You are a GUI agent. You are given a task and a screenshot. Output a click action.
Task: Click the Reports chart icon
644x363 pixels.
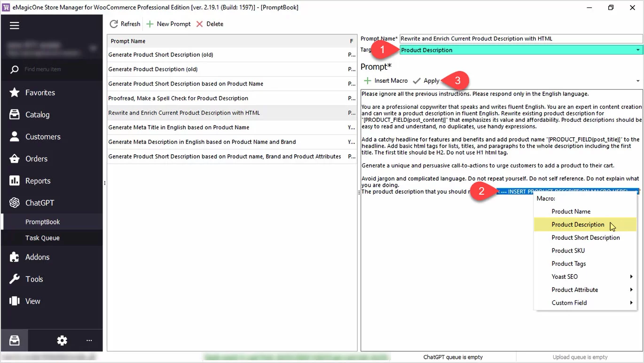coord(15,181)
